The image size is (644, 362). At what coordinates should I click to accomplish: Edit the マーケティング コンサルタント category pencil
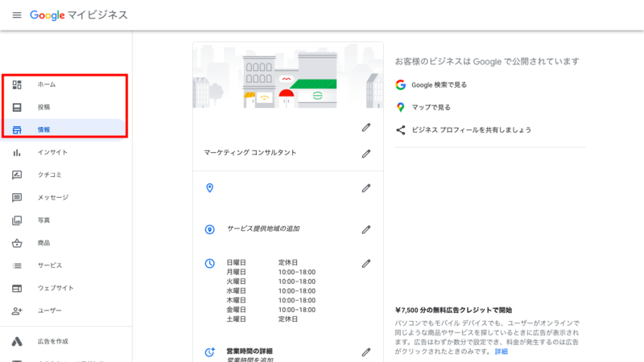[x=366, y=154]
